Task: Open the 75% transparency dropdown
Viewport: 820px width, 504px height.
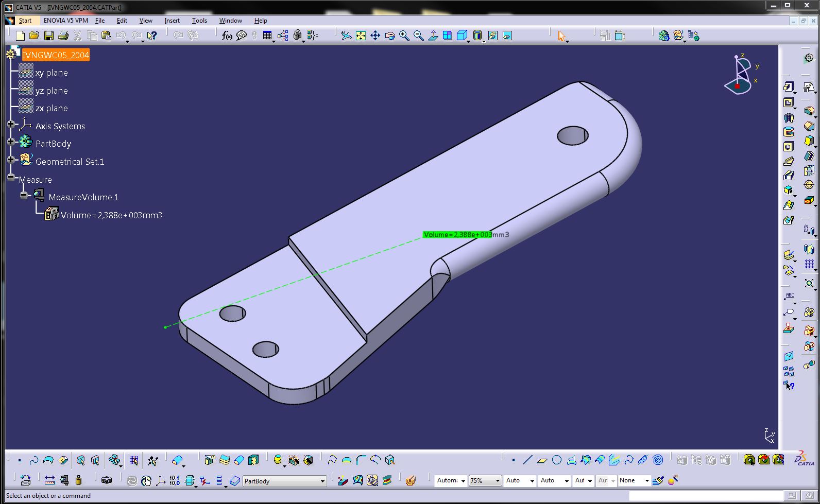Action: (x=498, y=480)
